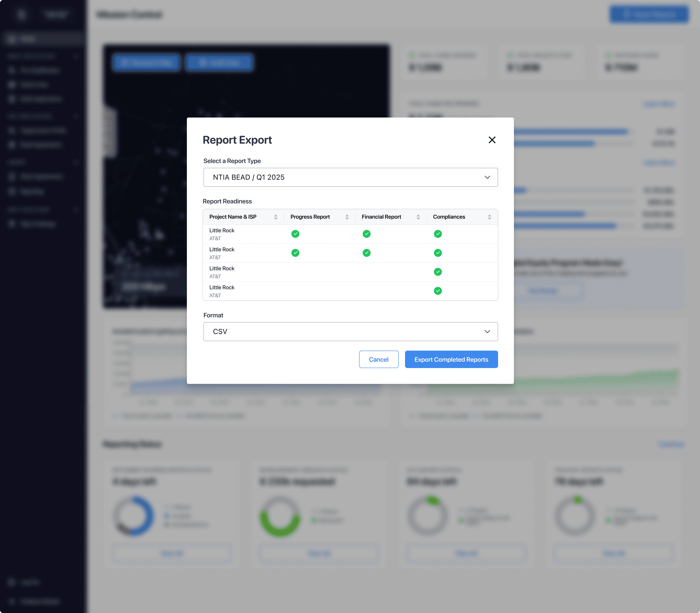Click first row's Compliances green checkmark
This screenshot has height=613, width=700.
pyautogui.click(x=437, y=234)
